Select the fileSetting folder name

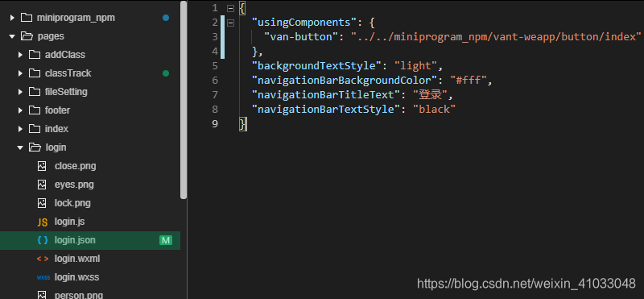(x=66, y=92)
